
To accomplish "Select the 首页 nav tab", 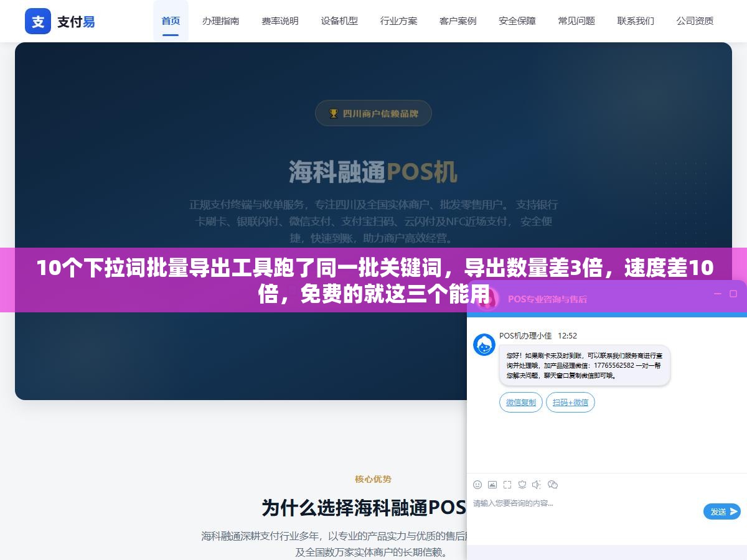I will [171, 21].
